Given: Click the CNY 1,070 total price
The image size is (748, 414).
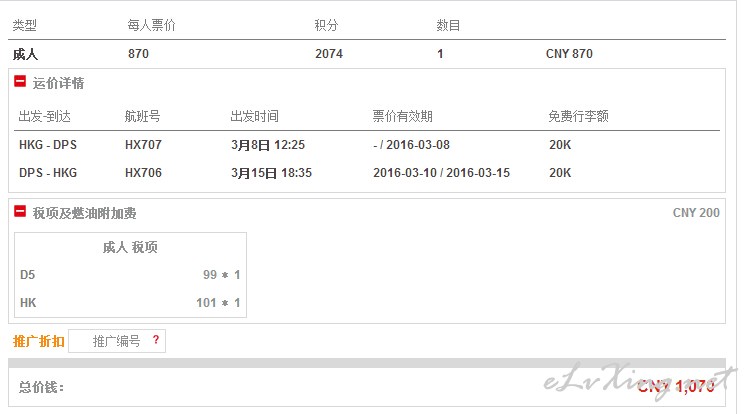Looking at the screenshot, I should [675, 386].
